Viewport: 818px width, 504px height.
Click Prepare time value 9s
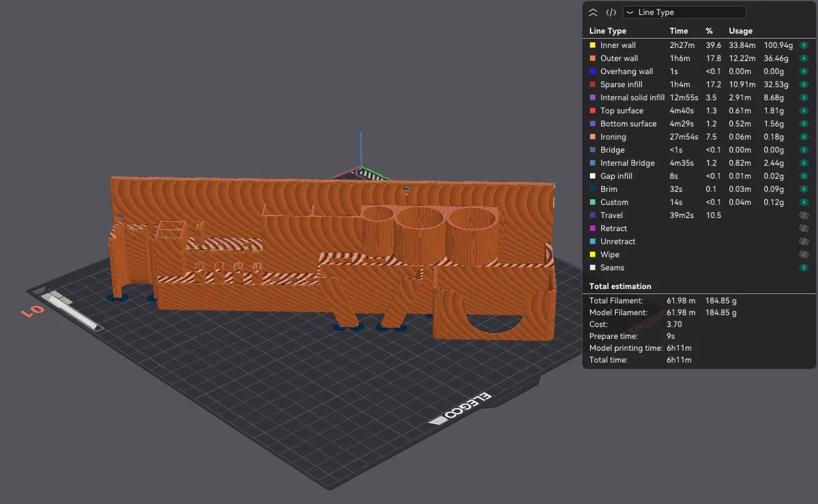671,336
